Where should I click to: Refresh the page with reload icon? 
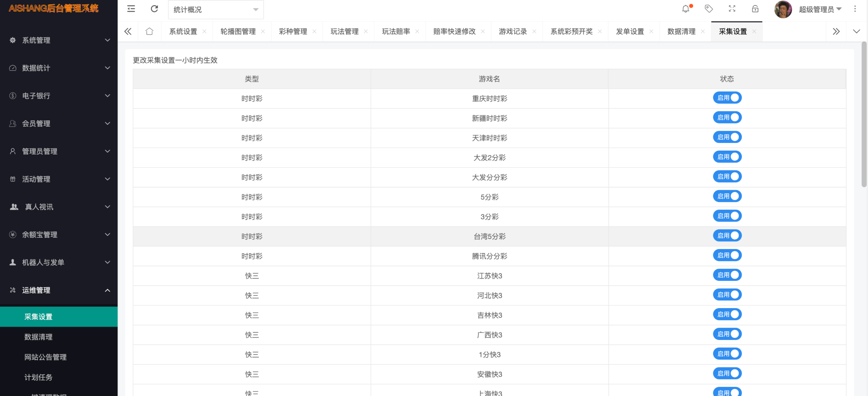point(154,9)
